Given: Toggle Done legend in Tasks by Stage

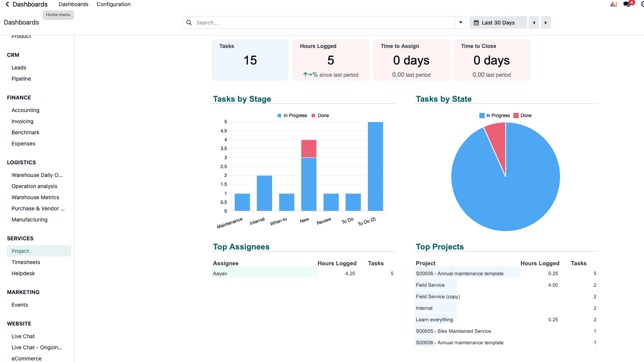Looking at the screenshot, I should point(320,116).
